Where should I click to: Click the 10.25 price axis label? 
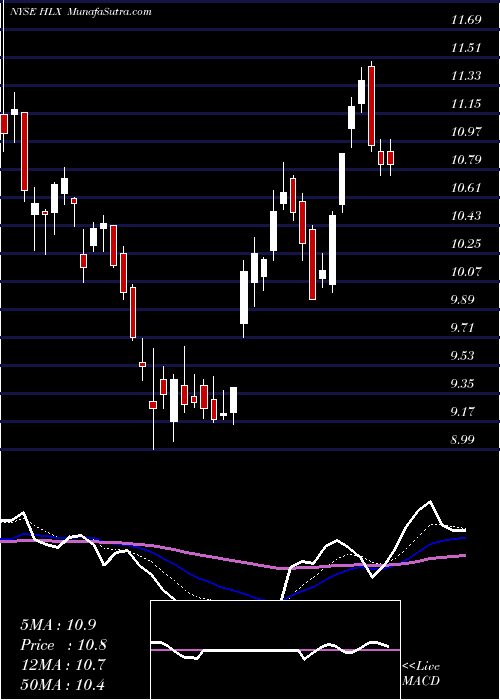pos(466,243)
